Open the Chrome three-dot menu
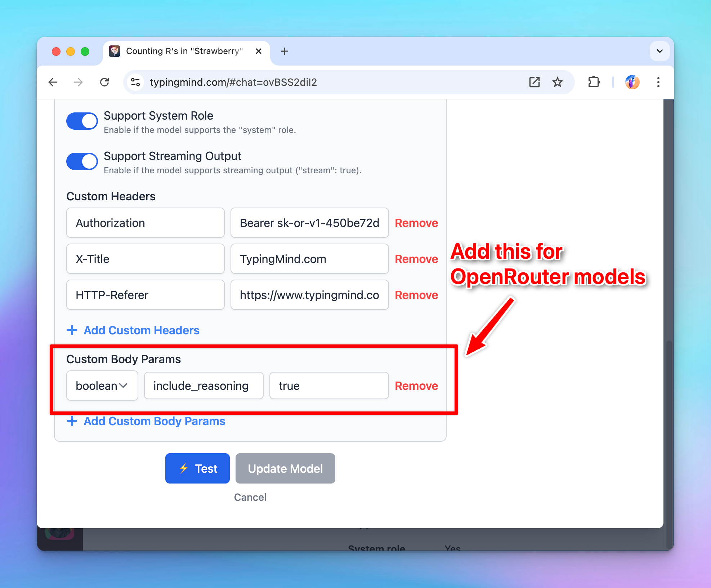The image size is (711, 588). pos(658,82)
